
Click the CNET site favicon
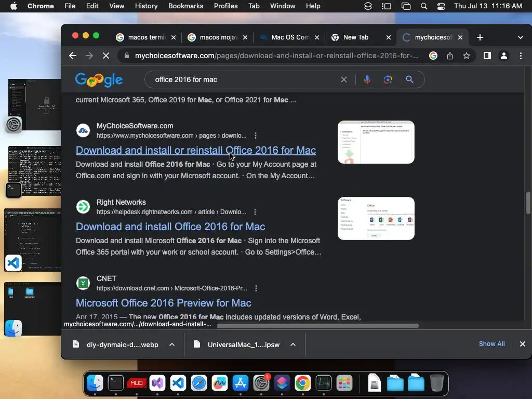click(83, 283)
